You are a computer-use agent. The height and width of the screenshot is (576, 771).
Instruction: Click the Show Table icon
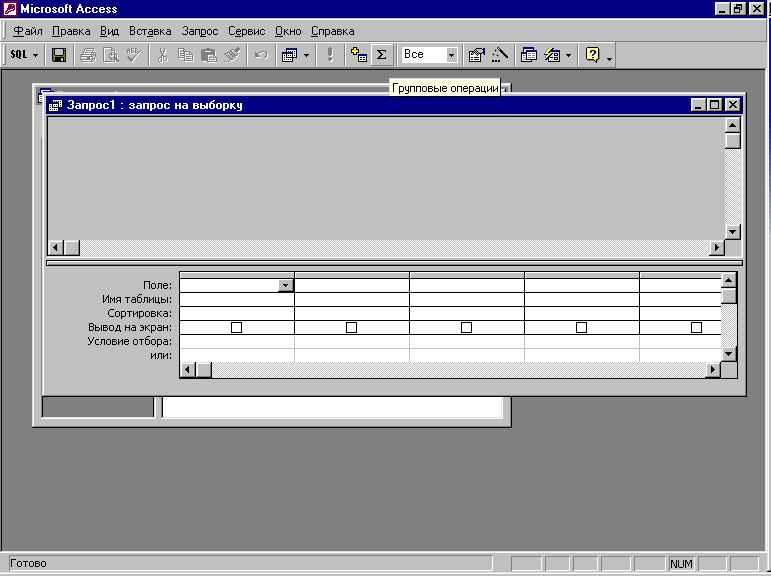click(358, 55)
